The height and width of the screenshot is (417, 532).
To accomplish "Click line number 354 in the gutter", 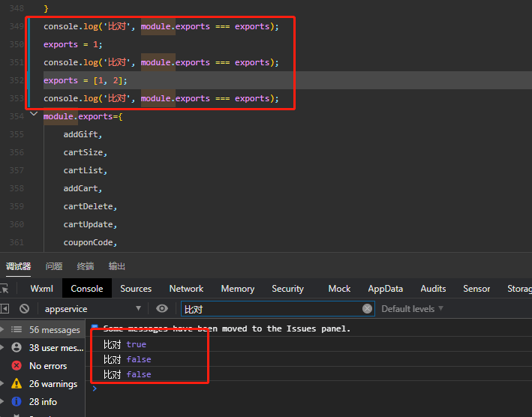I will click(x=17, y=116).
